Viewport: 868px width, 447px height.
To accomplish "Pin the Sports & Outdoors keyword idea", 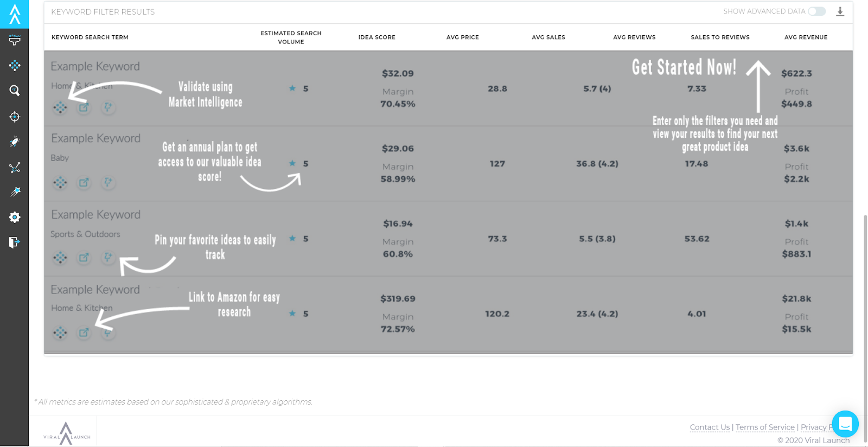I will tap(107, 258).
